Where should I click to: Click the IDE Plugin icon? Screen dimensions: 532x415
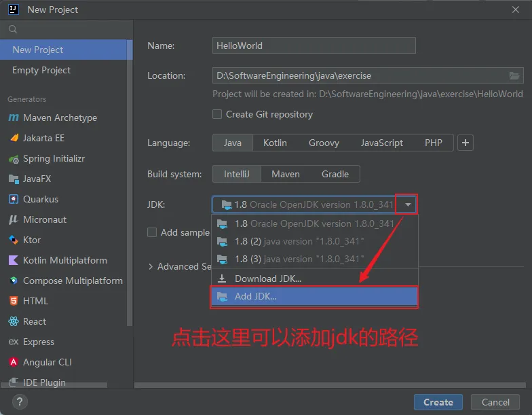14,382
